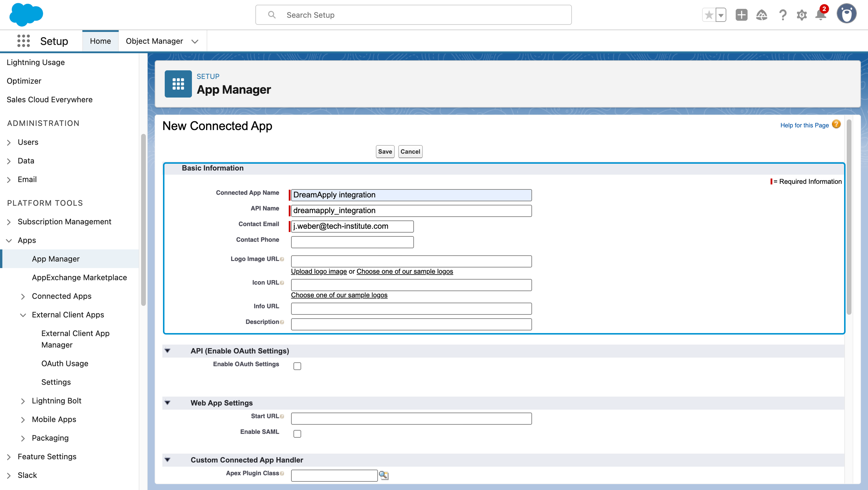868x490 pixels.
Task: Click the sidebar vertical scrollbar
Action: pyautogui.click(x=143, y=220)
